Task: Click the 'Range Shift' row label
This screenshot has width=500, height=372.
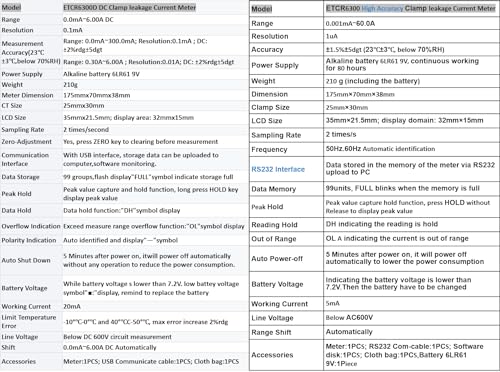Action: coord(271,332)
